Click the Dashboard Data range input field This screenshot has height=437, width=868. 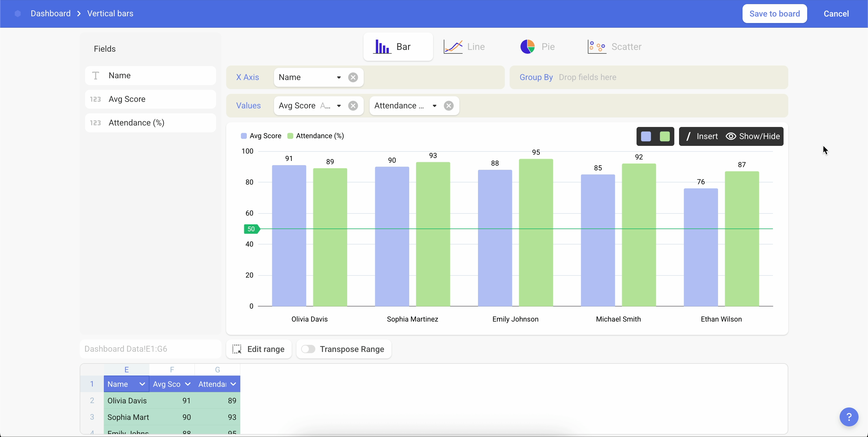tap(150, 349)
